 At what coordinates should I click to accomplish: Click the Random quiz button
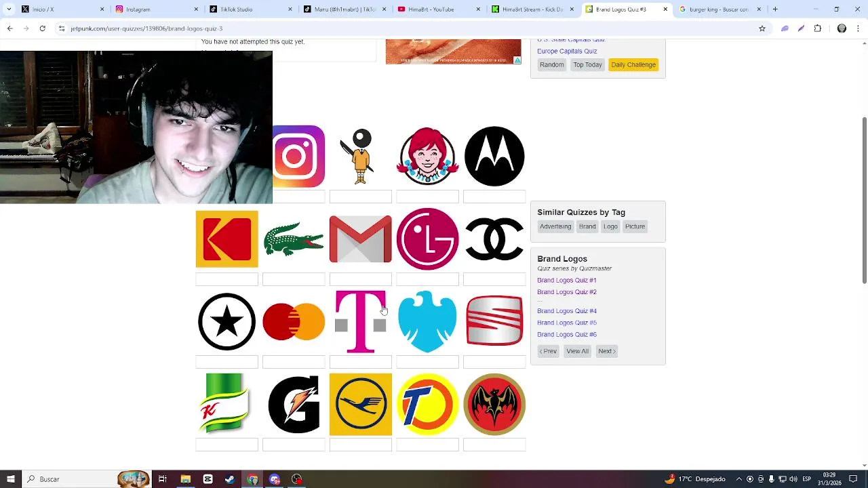551,64
